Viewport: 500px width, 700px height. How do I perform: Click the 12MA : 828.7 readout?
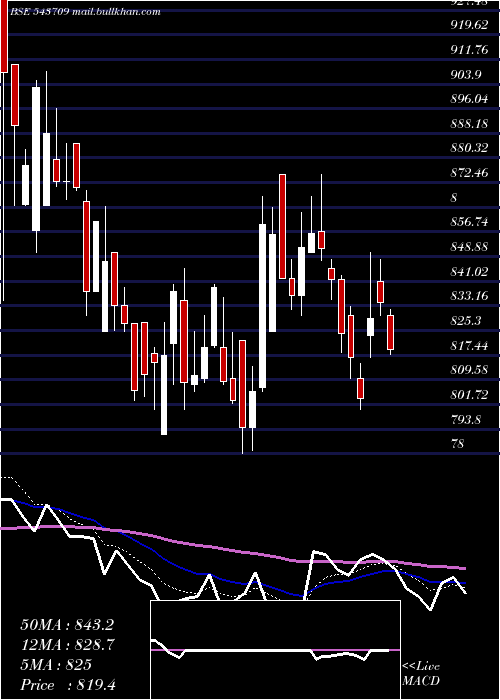click(x=67, y=645)
